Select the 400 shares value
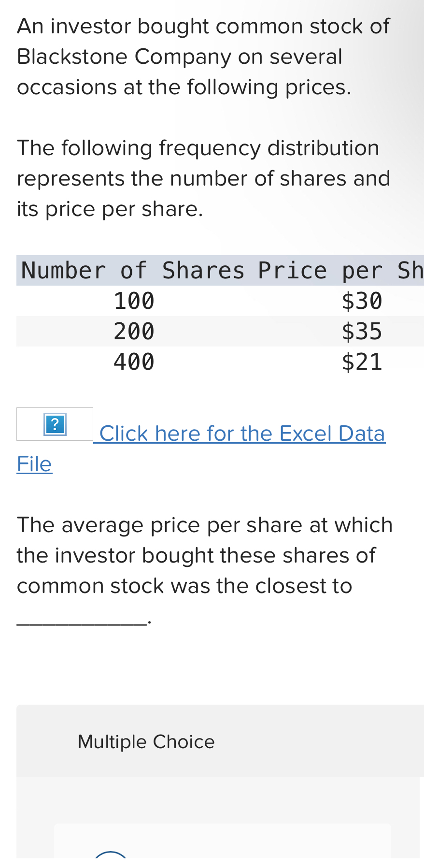424x868 pixels. 134,362
